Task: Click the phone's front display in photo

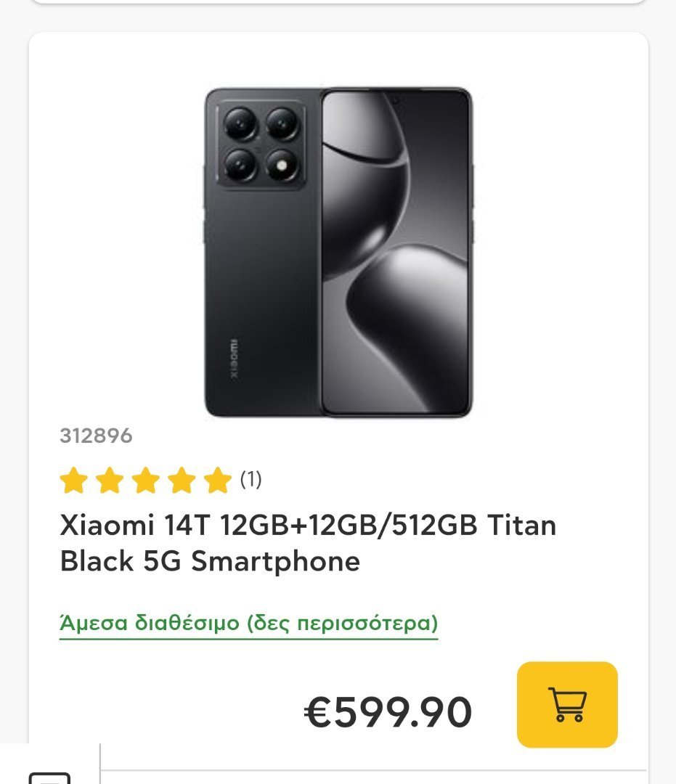Action: click(x=396, y=253)
